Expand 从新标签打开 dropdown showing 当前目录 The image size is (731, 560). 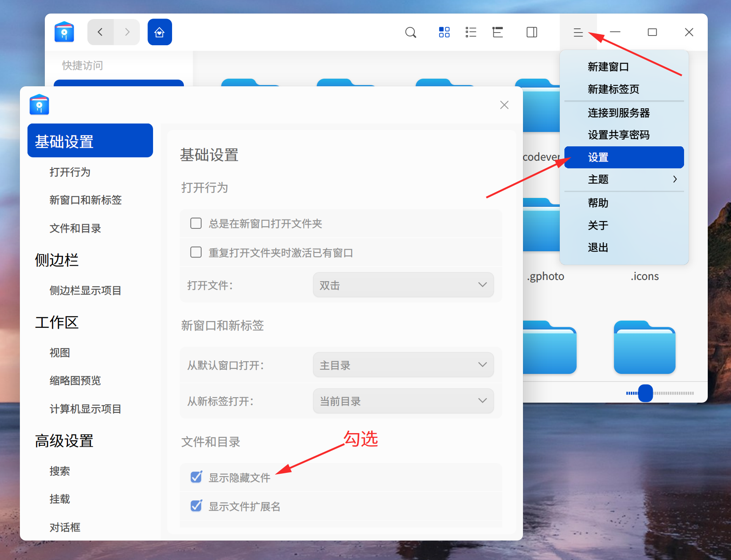[x=403, y=401]
